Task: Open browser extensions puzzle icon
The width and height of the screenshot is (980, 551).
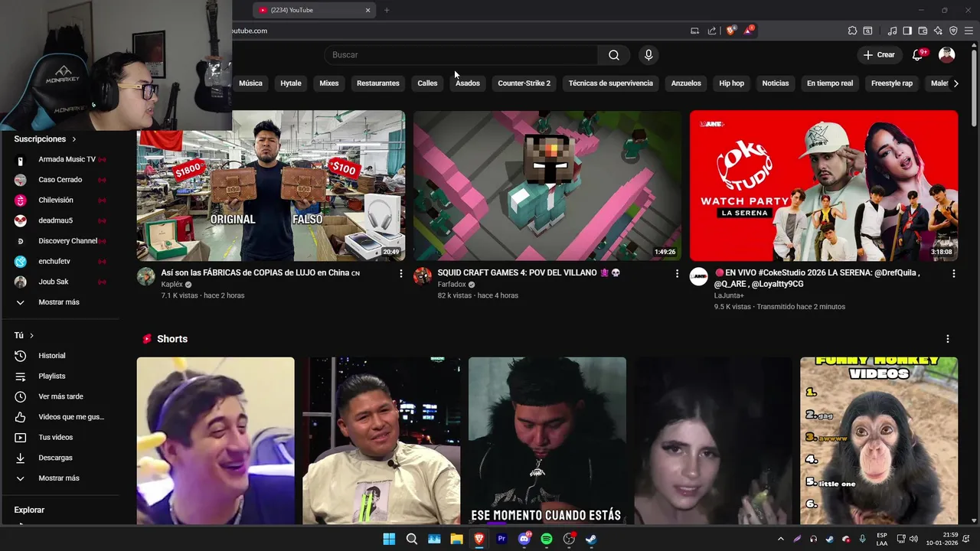Action: pyautogui.click(x=852, y=31)
